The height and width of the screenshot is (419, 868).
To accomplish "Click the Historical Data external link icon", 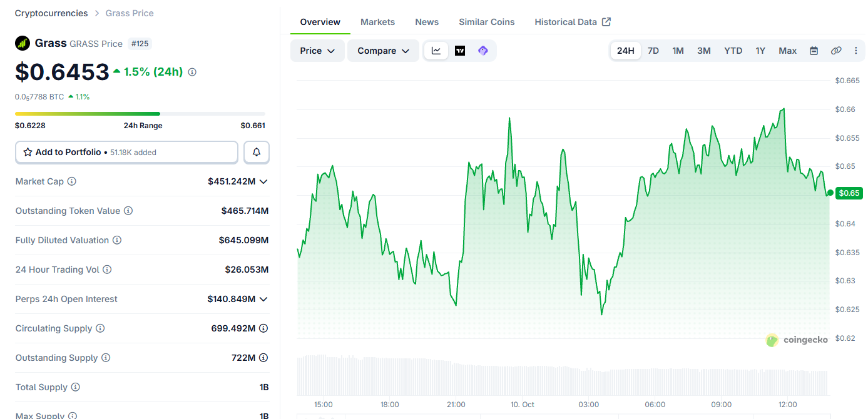I will click(x=606, y=22).
